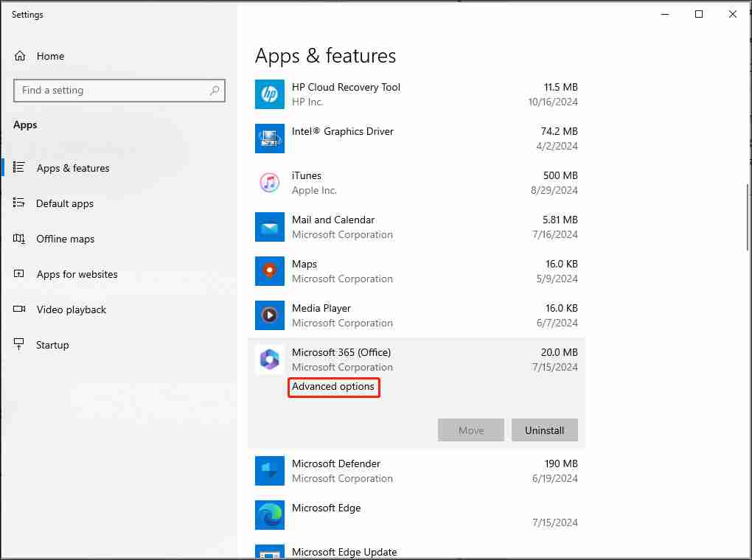
Task: Click the greyed Move button
Action: pyautogui.click(x=471, y=430)
